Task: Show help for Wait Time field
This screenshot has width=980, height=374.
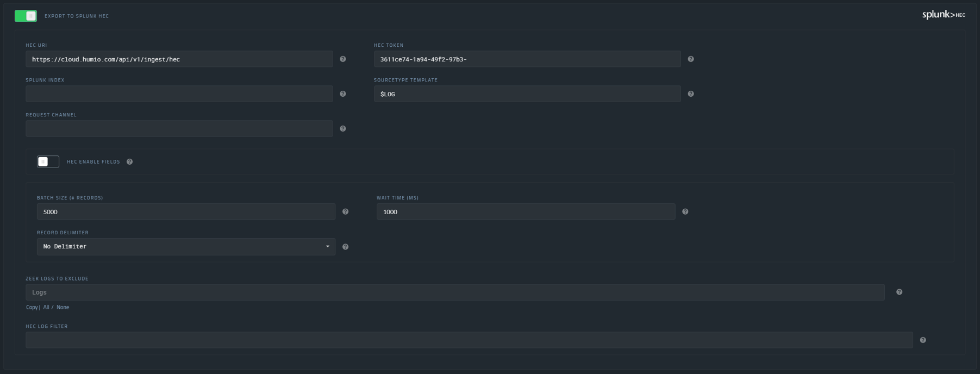Action: pyautogui.click(x=685, y=212)
